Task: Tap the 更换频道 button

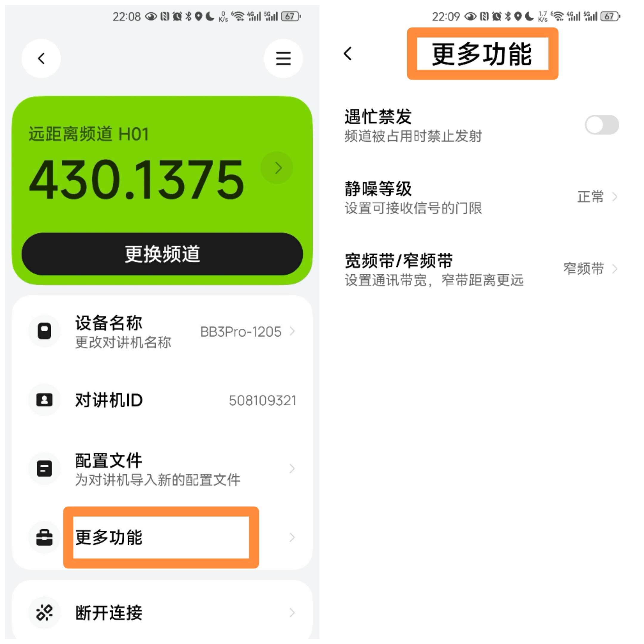Action: tap(162, 254)
